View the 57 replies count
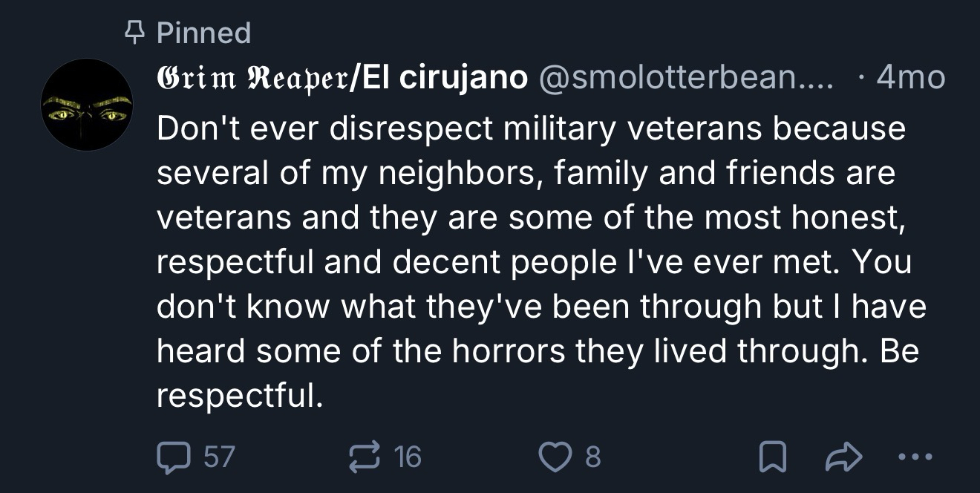Image resolution: width=980 pixels, height=493 pixels. (x=219, y=457)
